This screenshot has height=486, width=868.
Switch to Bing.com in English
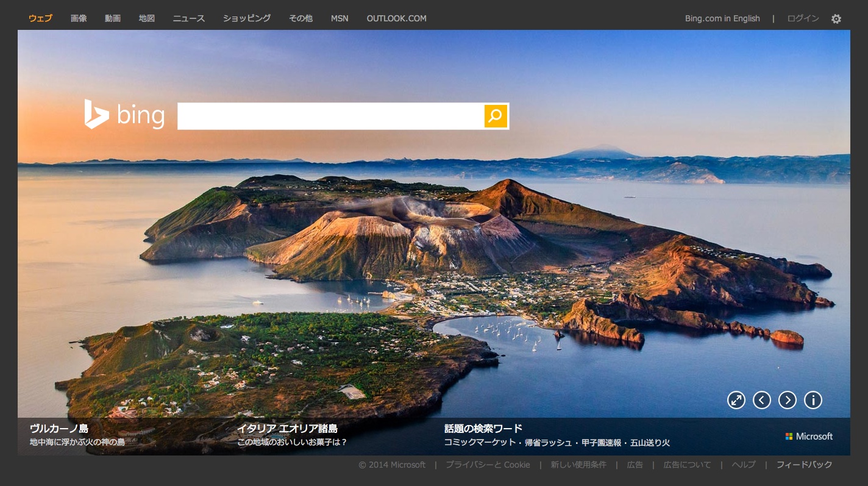pos(722,18)
